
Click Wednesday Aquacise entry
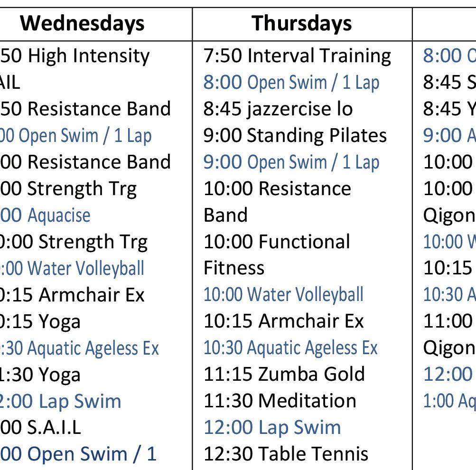45,216
